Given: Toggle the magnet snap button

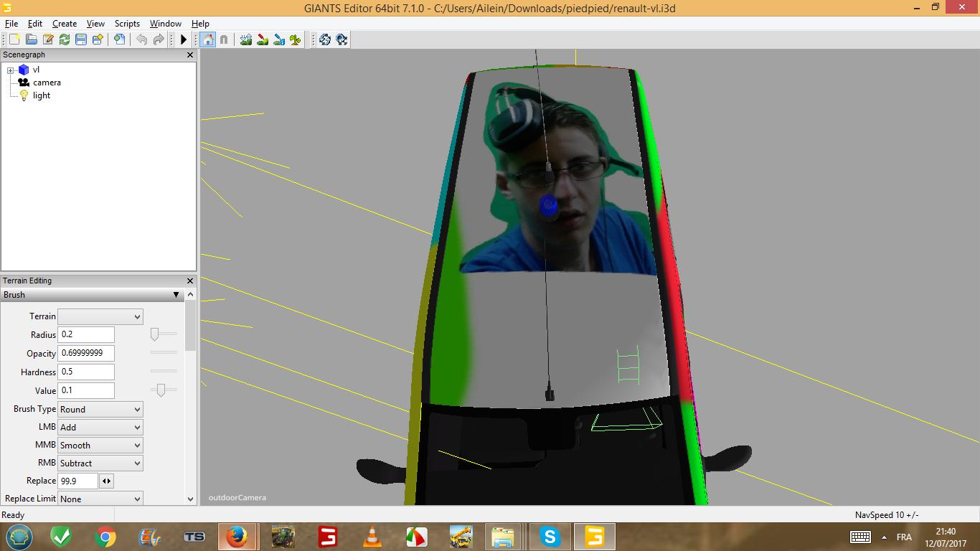Looking at the screenshot, I should click(x=224, y=39).
